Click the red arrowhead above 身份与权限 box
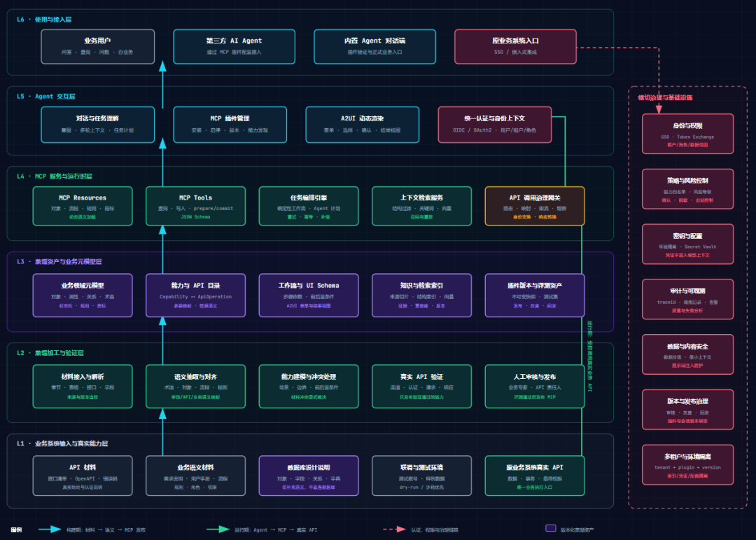The height and width of the screenshot is (540, 756). 659,109
